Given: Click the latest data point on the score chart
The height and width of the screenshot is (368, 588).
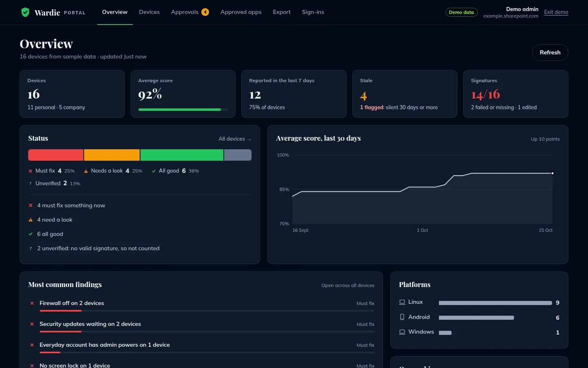Looking at the screenshot, I should pos(552,173).
